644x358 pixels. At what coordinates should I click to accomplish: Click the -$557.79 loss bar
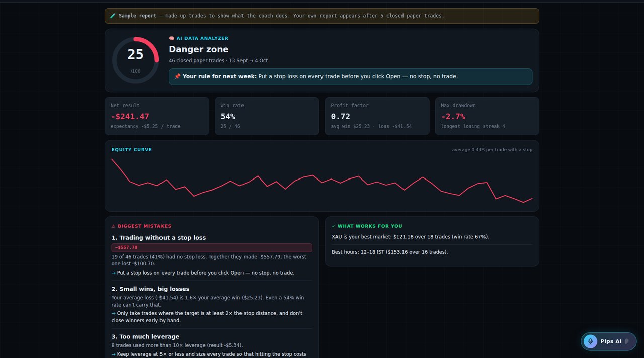[x=212, y=248]
